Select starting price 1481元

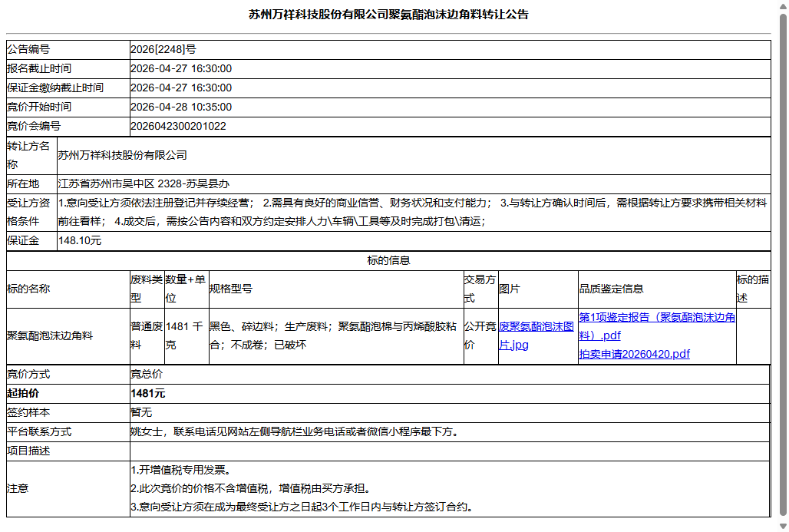click(148, 393)
